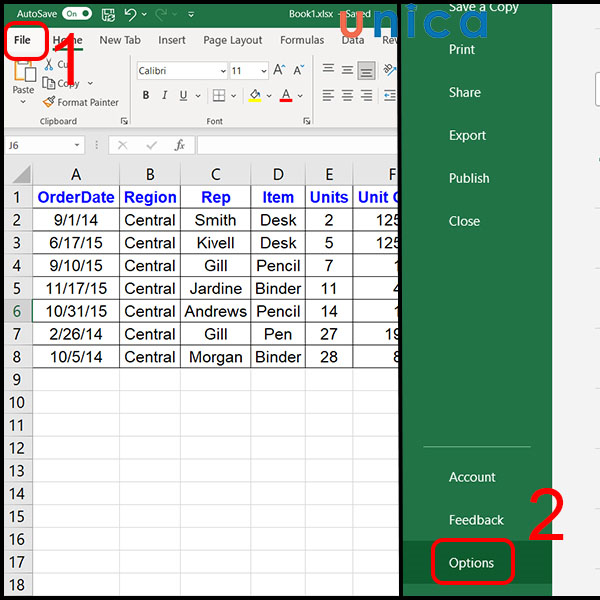Screen dimensions: 600x600
Task: Click the Paste clipboard icon
Action: 22,75
